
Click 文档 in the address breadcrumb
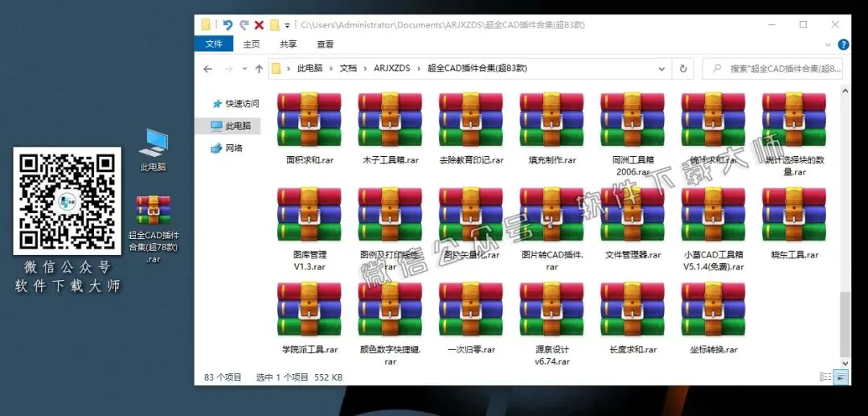348,68
